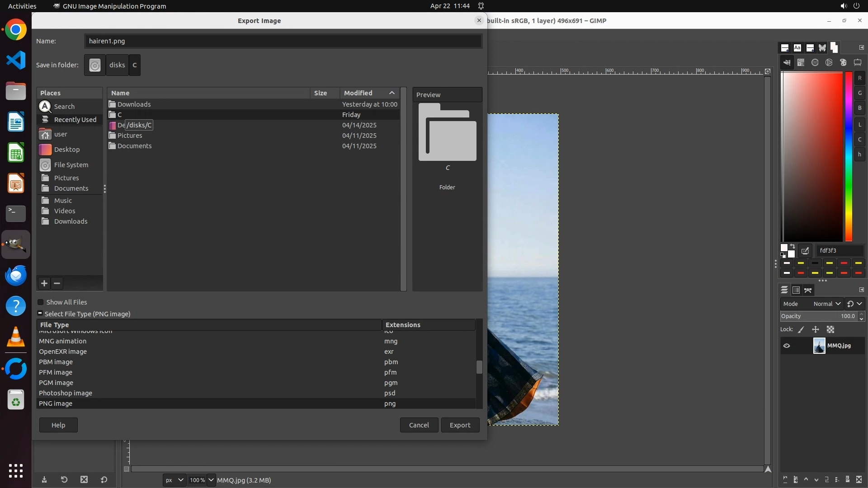Toggle the Show All Files checkbox
Viewport: 868px width, 488px height.
coord(41,302)
